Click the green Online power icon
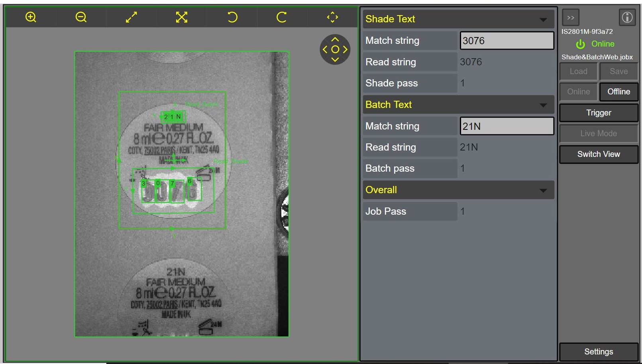This screenshot has width=642, height=364. point(581,44)
